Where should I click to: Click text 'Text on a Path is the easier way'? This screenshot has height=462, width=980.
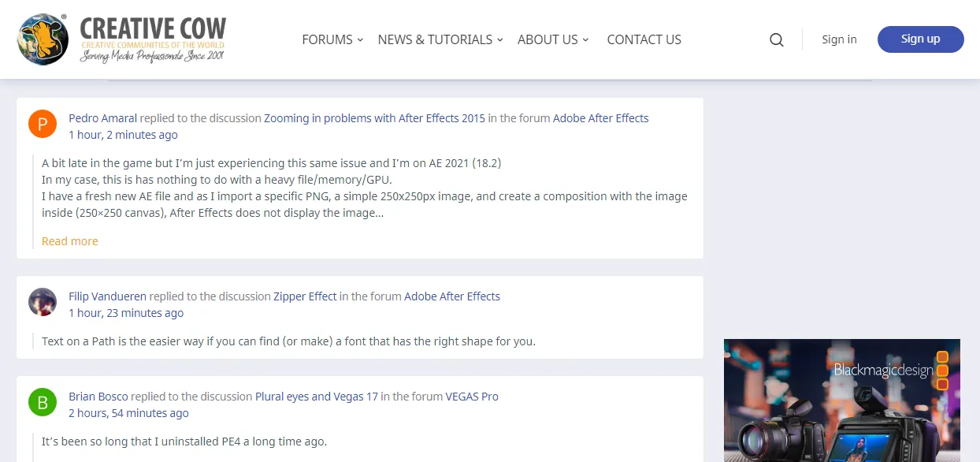pyautogui.click(x=123, y=341)
